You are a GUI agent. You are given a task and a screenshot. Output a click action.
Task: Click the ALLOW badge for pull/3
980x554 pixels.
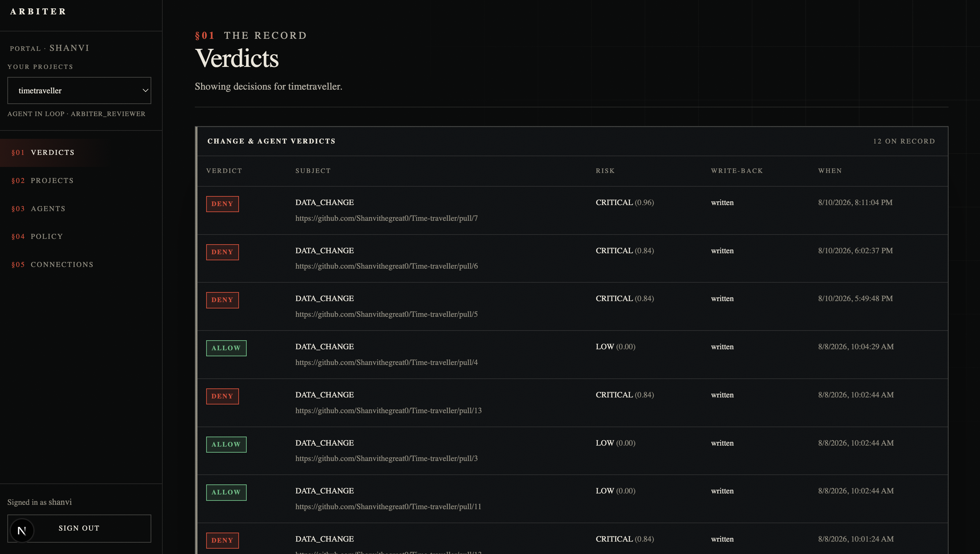tap(226, 444)
